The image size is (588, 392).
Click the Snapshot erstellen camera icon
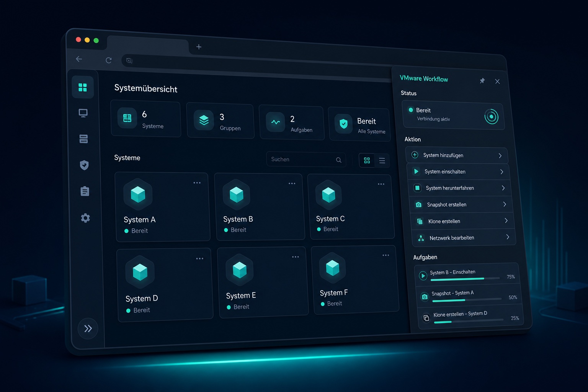coord(419,205)
